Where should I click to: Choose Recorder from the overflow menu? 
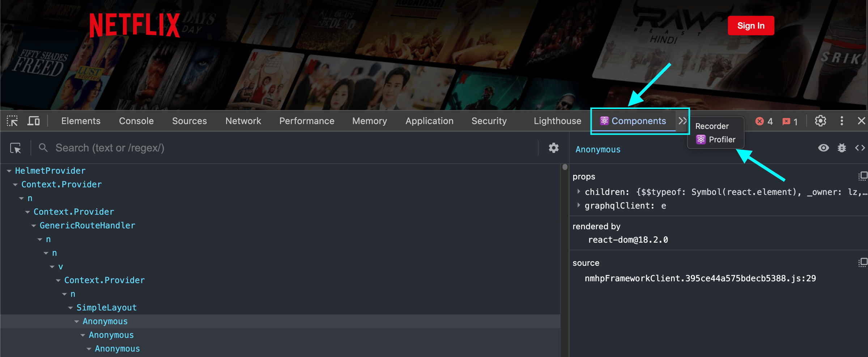coord(712,126)
